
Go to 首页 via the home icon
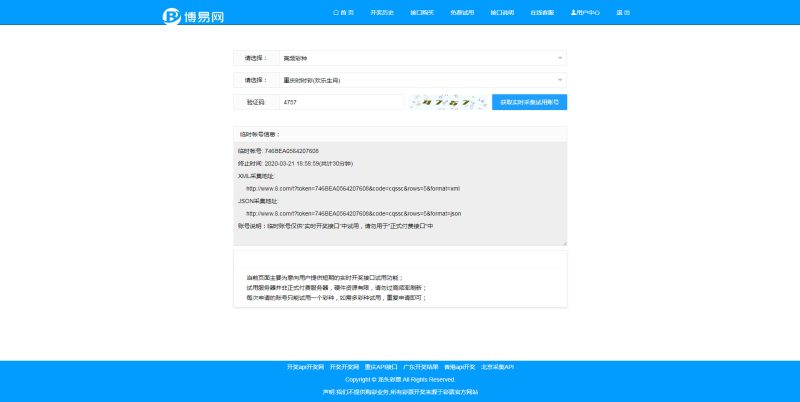tap(336, 13)
